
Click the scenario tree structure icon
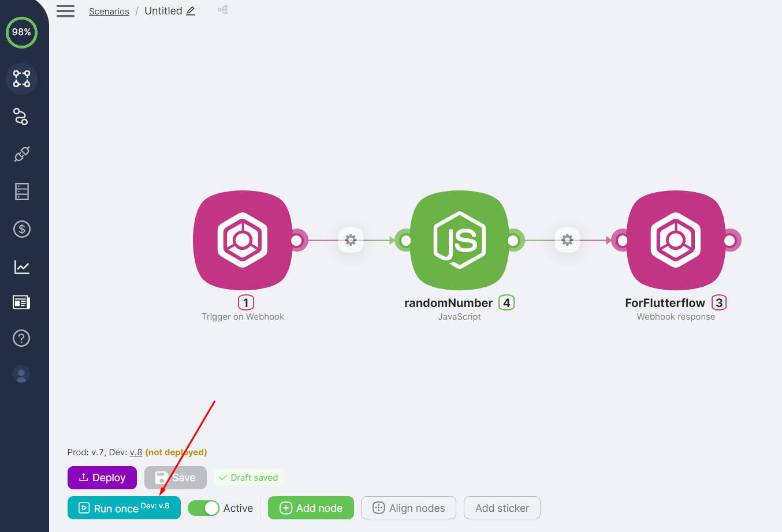tap(222, 10)
